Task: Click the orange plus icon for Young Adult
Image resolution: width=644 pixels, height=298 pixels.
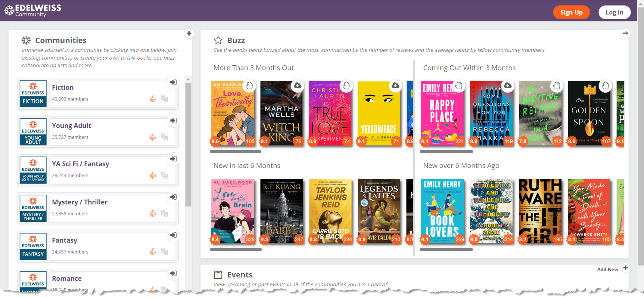Action: click(x=153, y=137)
